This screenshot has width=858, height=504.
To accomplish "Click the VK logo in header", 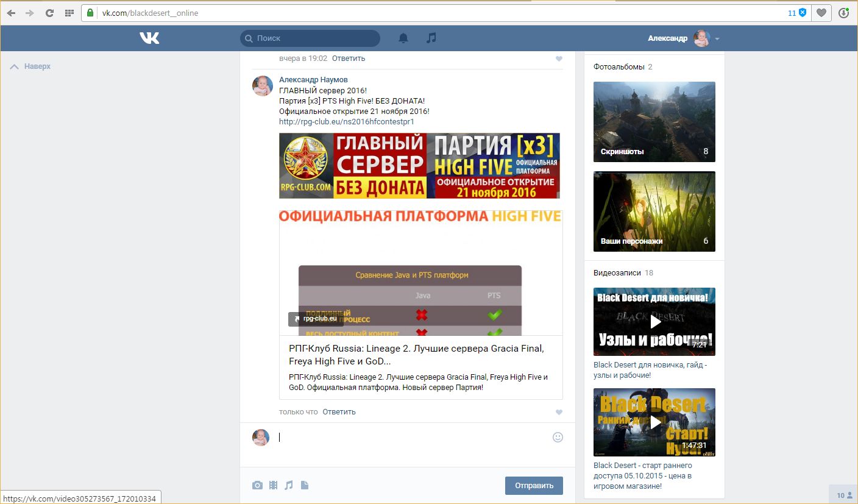I will [x=149, y=38].
